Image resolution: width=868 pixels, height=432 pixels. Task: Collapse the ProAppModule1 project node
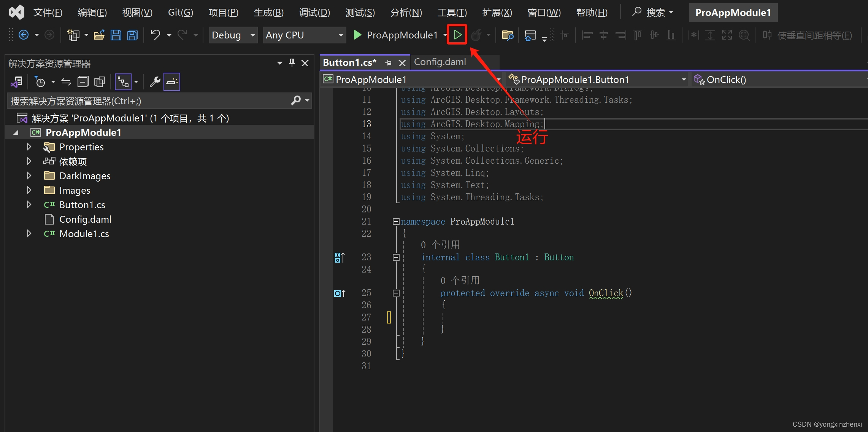point(16,132)
